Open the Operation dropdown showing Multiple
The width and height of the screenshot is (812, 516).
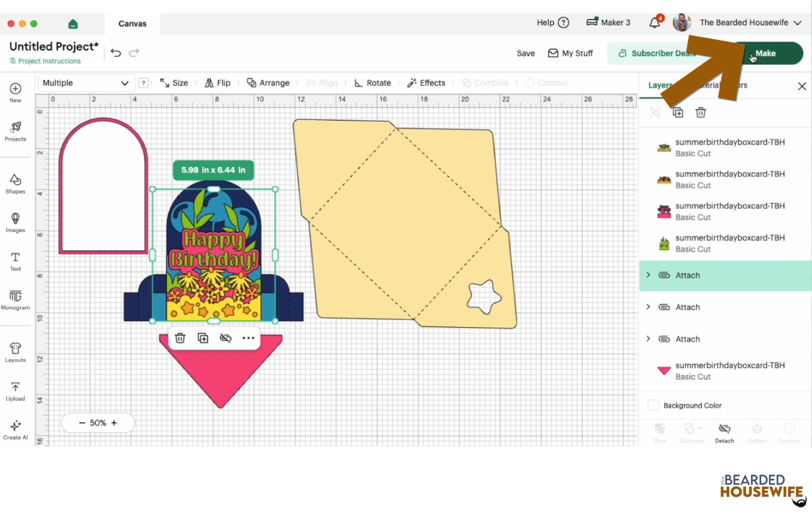click(86, 83)
